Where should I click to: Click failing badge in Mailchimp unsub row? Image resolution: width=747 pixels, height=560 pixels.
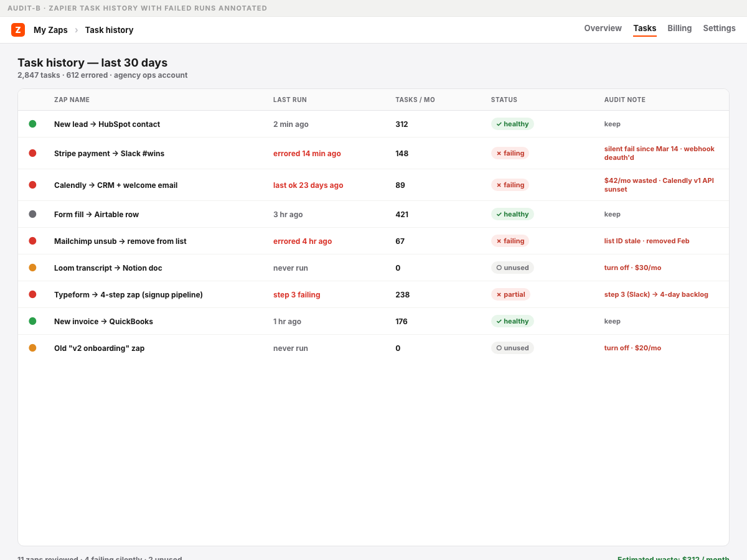510,241
